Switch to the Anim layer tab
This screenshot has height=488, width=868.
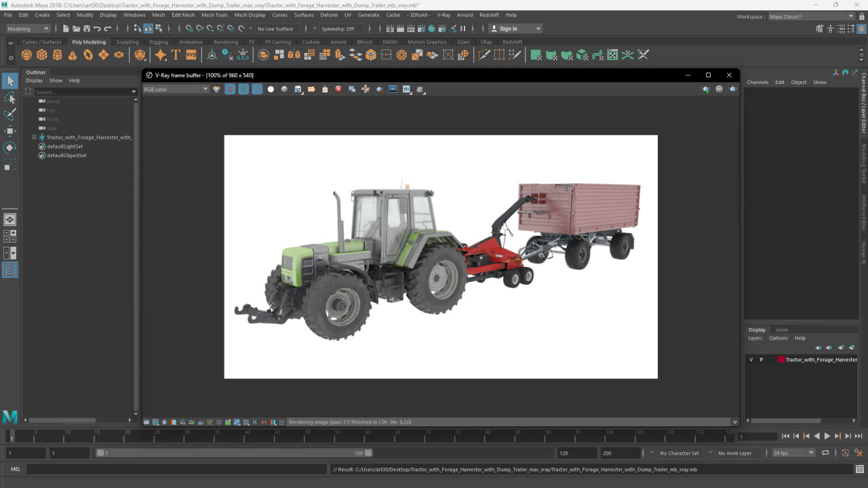tap(782, 330)
